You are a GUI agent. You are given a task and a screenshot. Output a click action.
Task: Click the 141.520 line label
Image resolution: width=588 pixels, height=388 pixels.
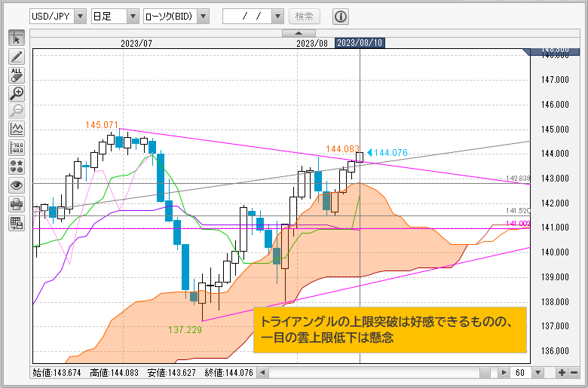(x=518, y=211)
